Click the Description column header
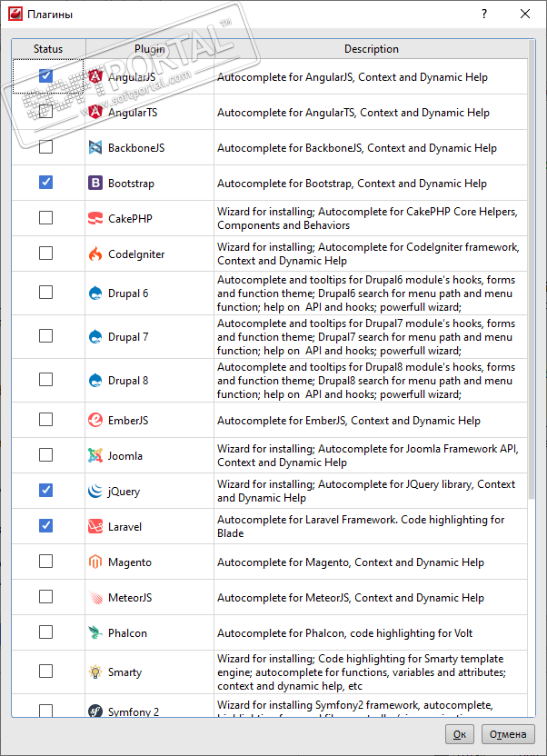The image size is (547, 756). tap(371, 49)
